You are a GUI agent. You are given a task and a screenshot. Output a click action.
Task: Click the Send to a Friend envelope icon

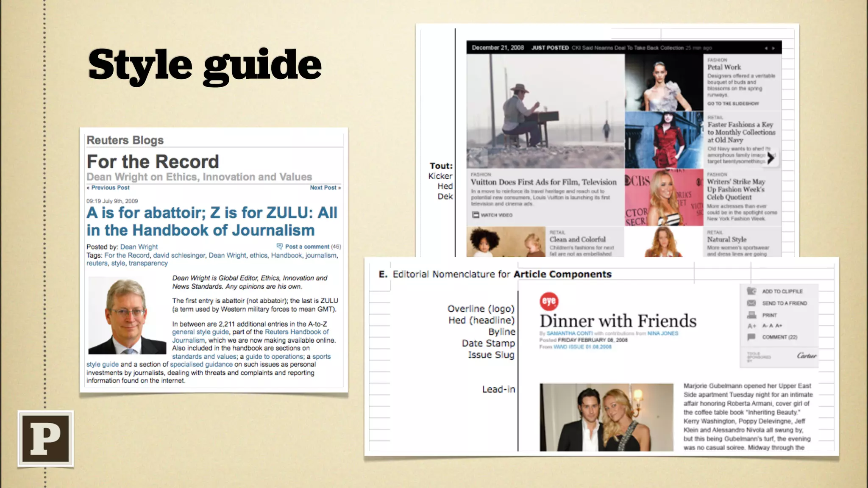751,303
